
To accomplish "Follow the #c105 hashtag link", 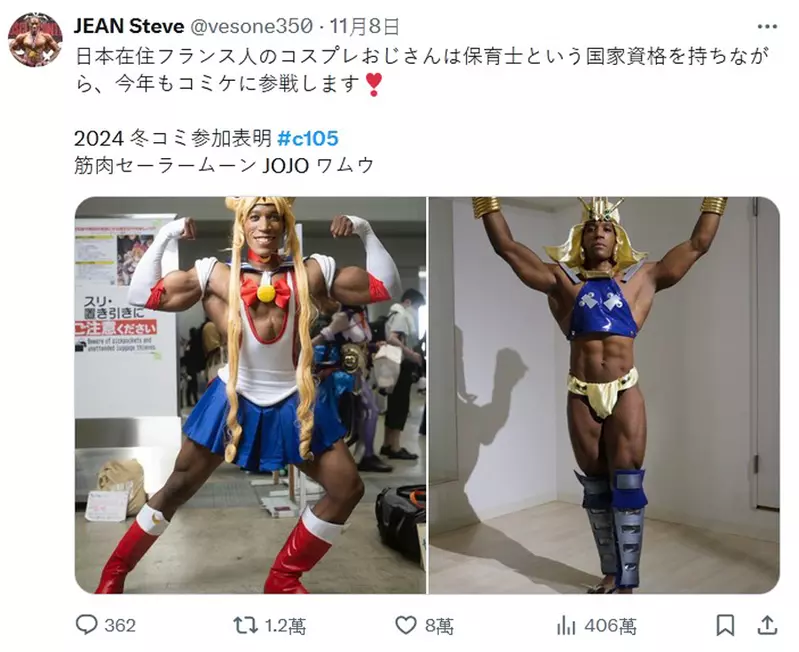I will [x=308, y=138].
